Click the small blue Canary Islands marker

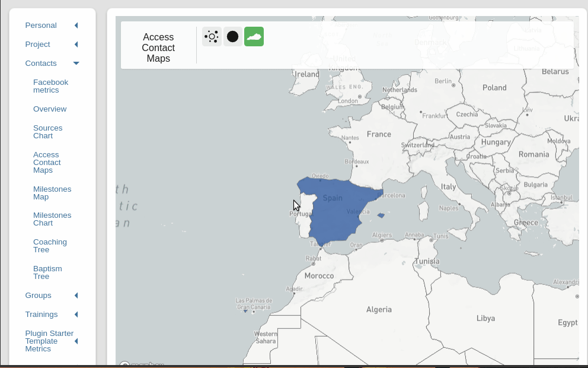point(245,311)
